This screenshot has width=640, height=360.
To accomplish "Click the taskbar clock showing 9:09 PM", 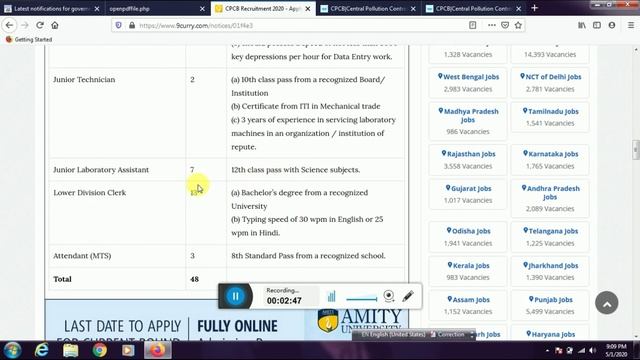I will pyautogui.click(x=616, y=350).
